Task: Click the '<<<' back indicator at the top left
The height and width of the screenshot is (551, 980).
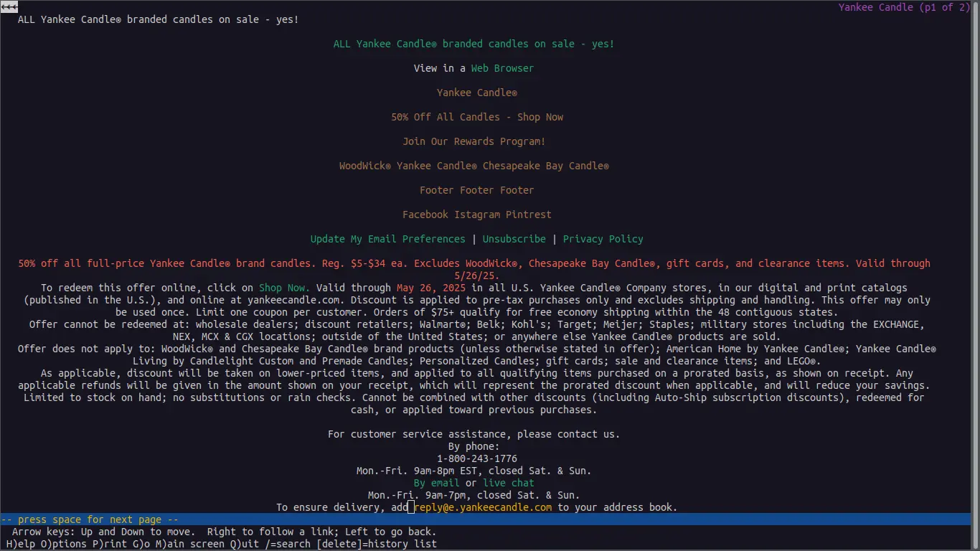Action: pyautogui.click(x=9, y=7)
